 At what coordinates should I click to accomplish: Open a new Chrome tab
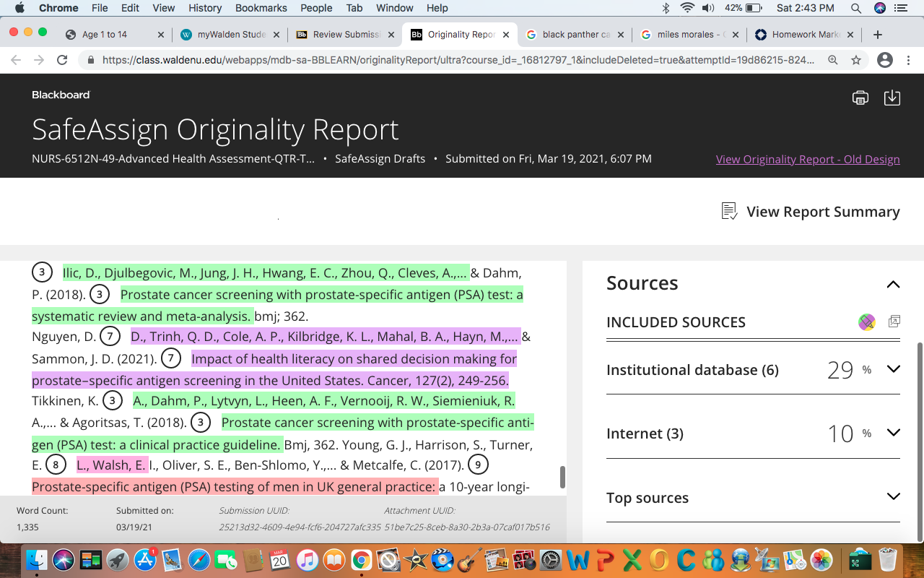pos(878,35)
